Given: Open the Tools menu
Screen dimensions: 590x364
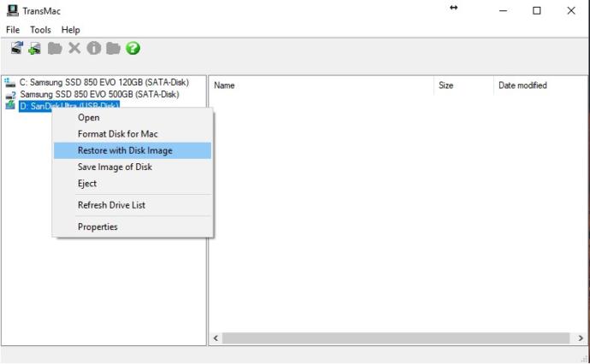Looking at the screenshot, I should pyautogui.click(x=41, y=30).
